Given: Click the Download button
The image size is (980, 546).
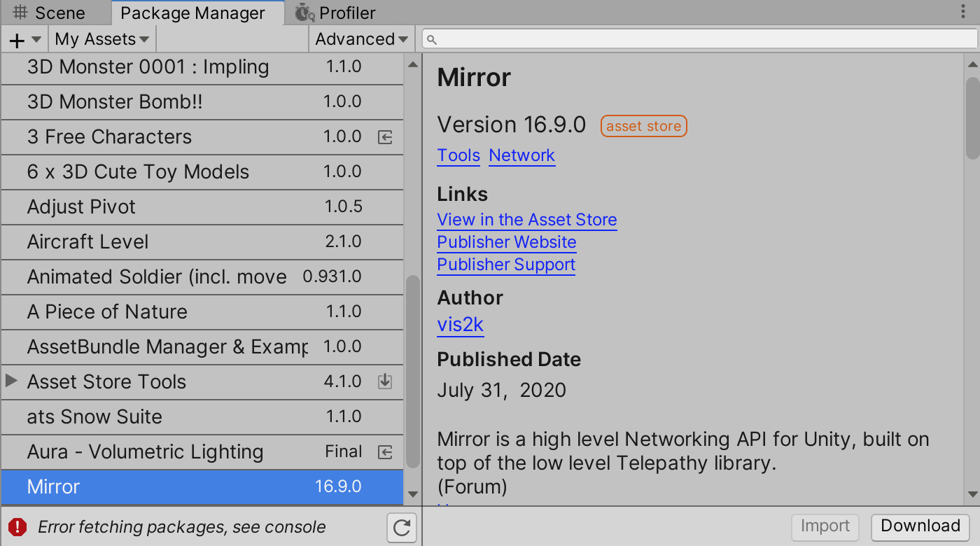Looking at the screenshot, I should point(920,526).
